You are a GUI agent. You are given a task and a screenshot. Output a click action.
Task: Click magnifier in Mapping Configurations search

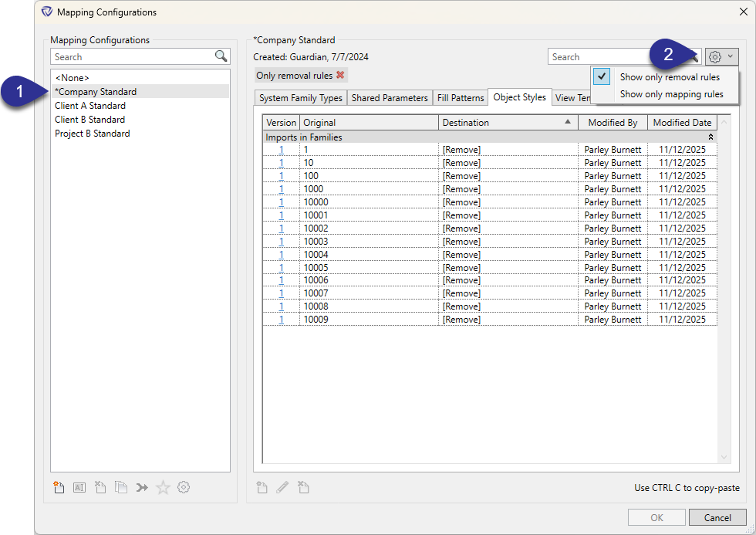coord(221,56)
